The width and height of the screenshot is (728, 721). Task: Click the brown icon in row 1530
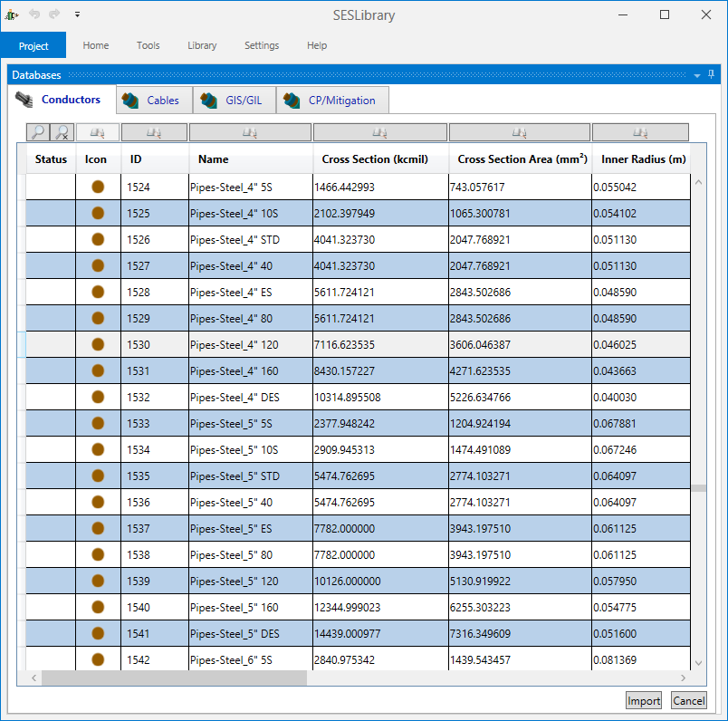98,344
